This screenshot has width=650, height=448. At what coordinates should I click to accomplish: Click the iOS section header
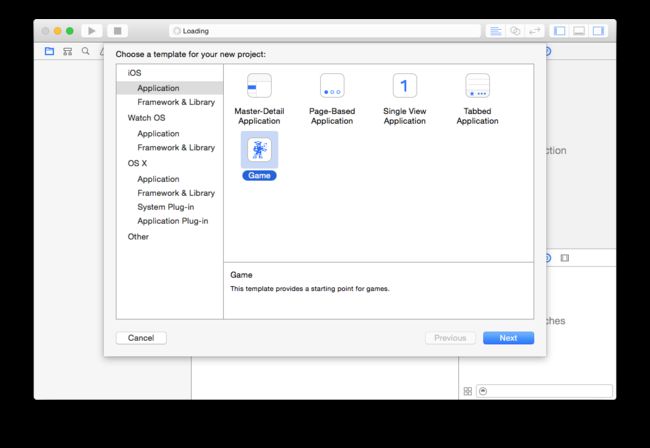coord(134,73)
